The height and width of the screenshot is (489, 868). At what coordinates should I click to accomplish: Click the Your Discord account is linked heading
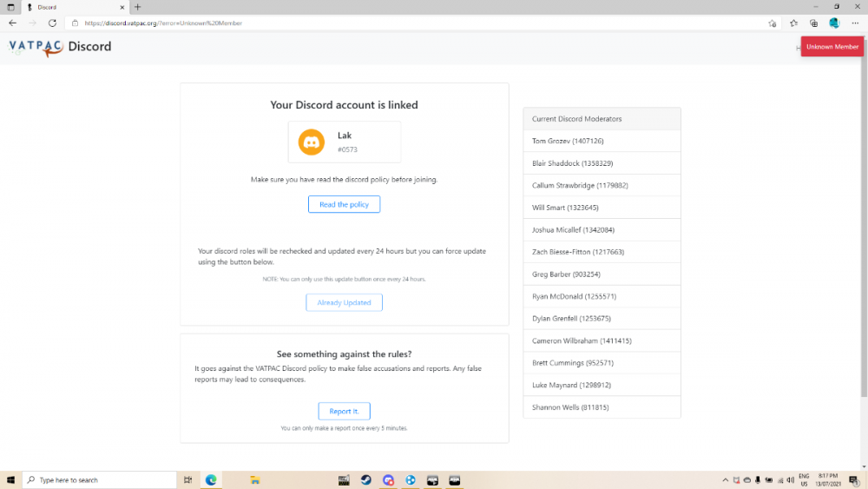344,105
